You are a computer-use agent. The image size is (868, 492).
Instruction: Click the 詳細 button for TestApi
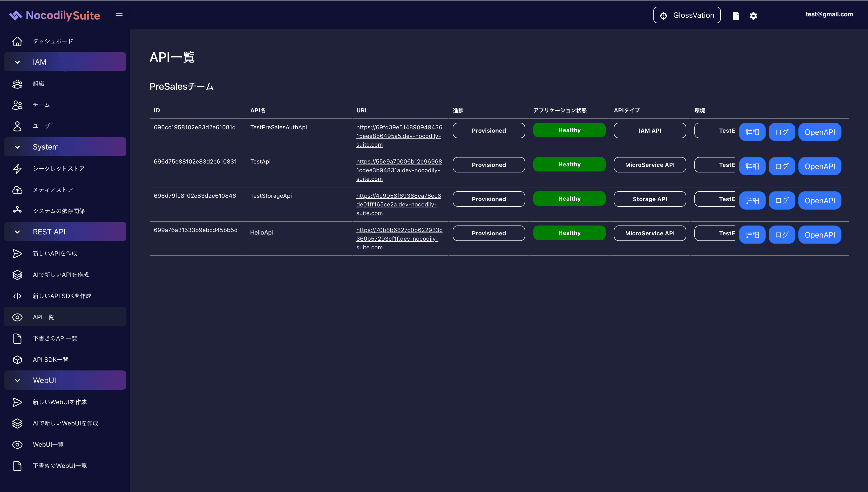[x=753, y=166]
